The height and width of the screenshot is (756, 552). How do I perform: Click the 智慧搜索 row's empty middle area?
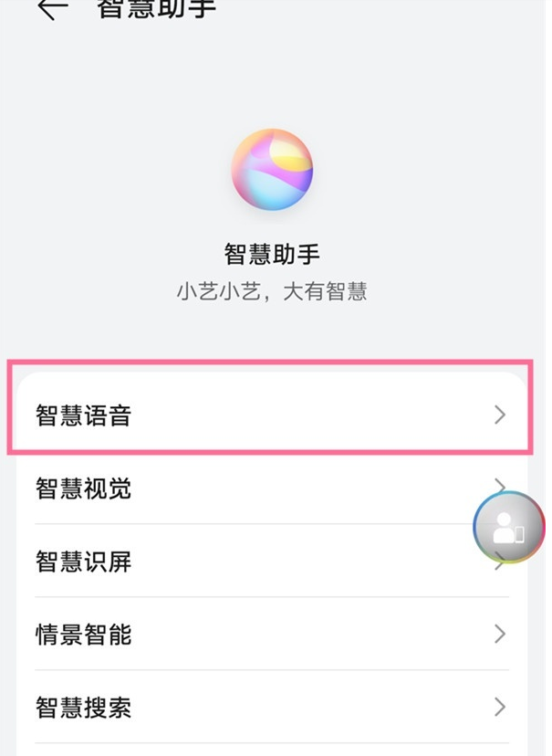(x=308, y=707)
